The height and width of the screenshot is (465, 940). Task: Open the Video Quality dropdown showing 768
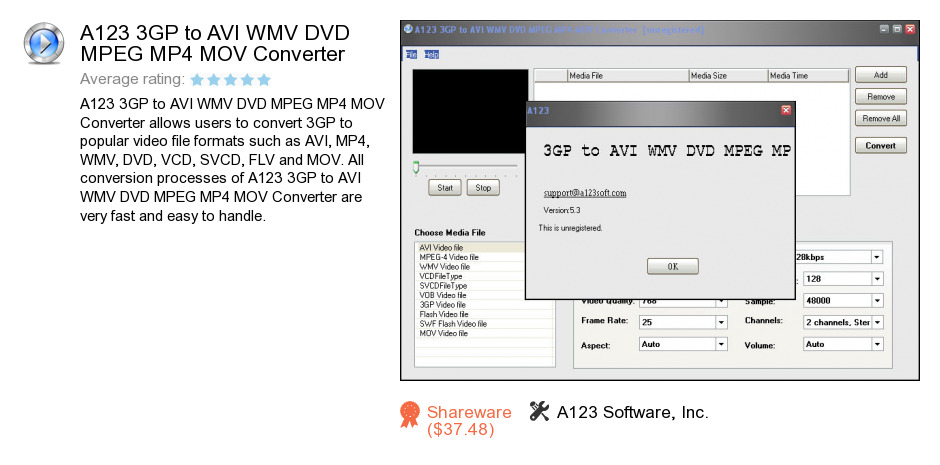(x=722, y=301)
